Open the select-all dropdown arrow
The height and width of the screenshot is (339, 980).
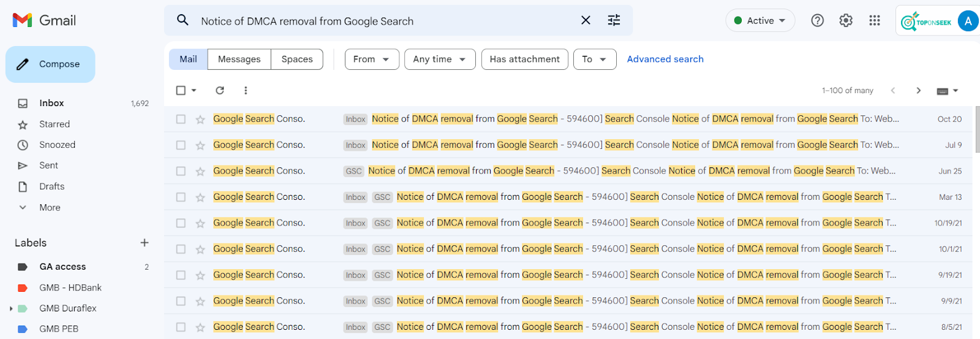tap(194, 90)
